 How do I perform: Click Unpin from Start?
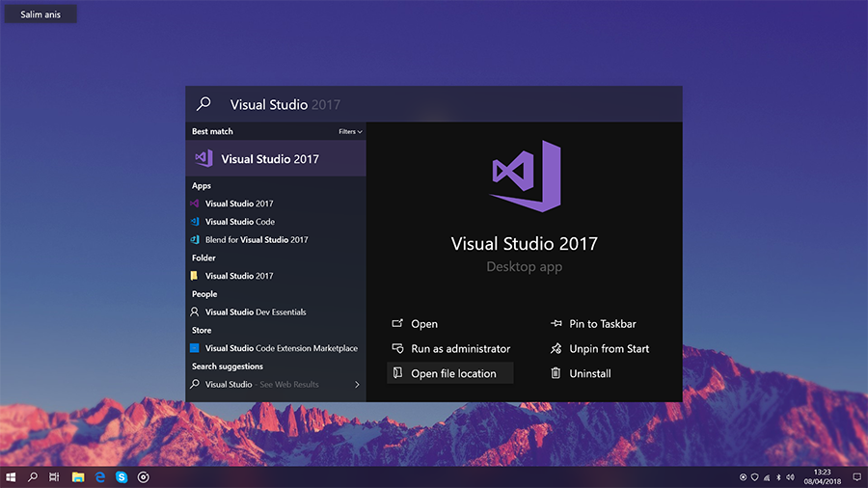pyautogui.click(x=600, y=348)
